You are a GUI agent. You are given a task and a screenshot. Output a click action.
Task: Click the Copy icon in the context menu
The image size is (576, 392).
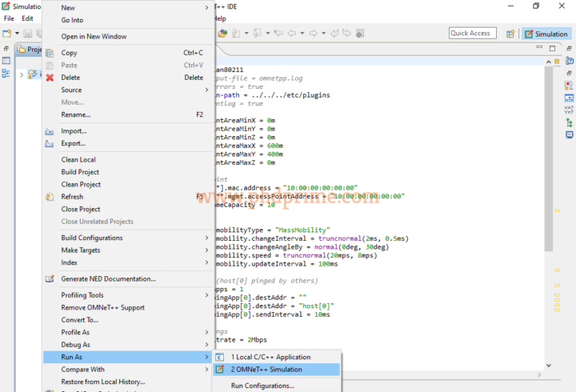pos(50,53)
